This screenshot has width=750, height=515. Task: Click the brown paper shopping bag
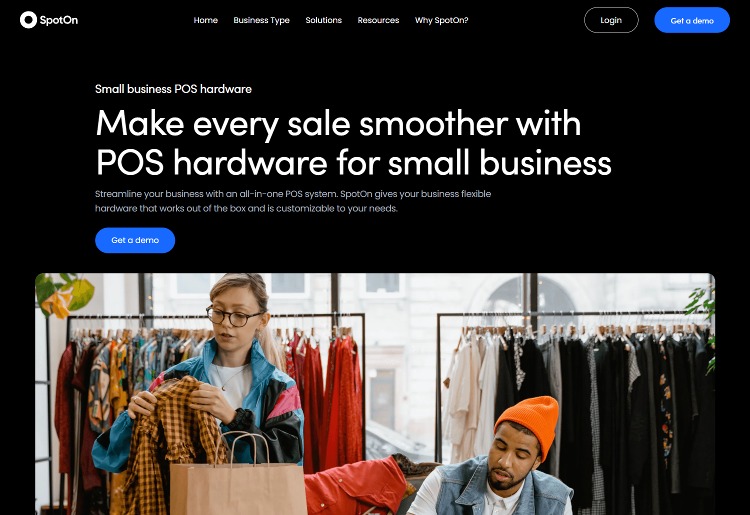click(238, 478)
